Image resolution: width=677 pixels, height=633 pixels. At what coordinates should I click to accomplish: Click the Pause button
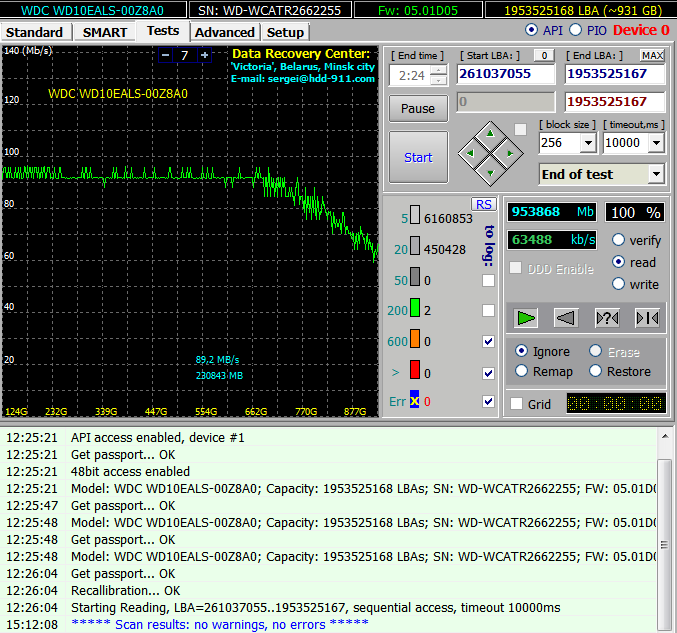click(418, 108)
